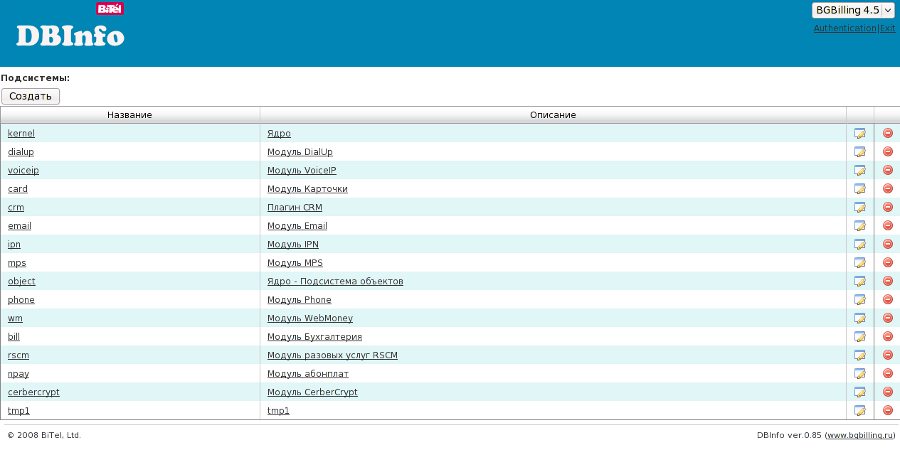Open the ipn subsystem name link

14,244
